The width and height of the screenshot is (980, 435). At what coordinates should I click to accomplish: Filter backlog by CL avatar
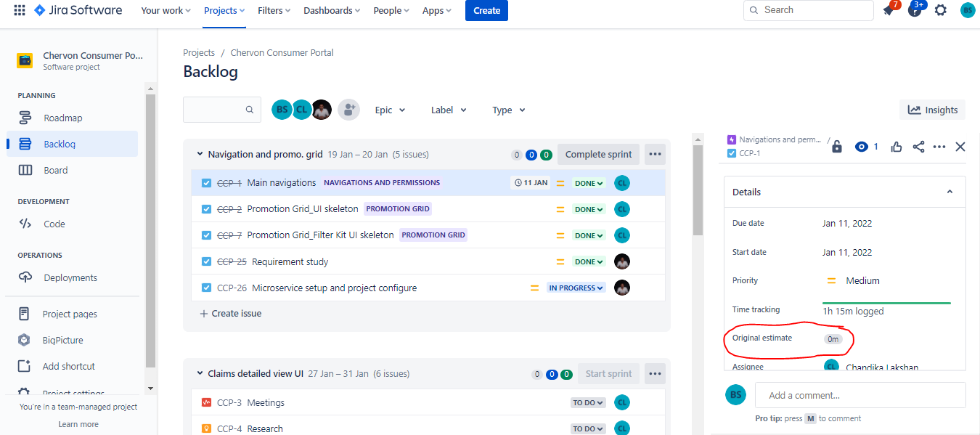[x=302, y=110]
